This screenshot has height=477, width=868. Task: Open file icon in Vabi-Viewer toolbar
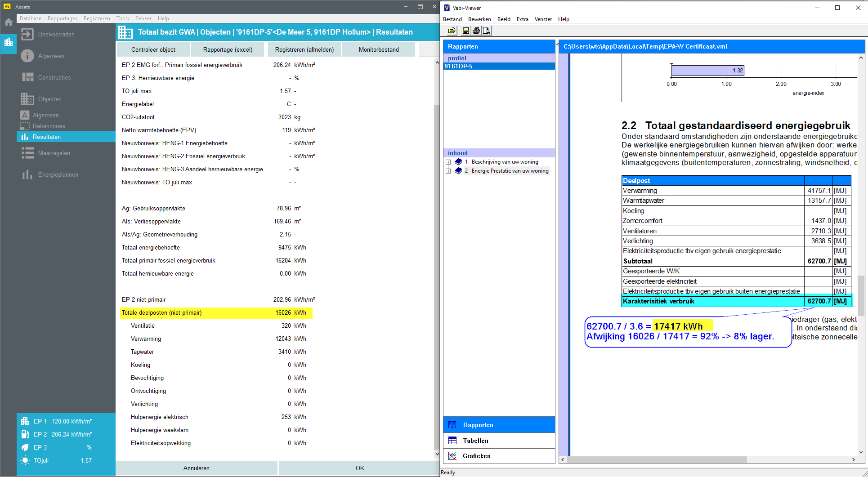(452, 31)
